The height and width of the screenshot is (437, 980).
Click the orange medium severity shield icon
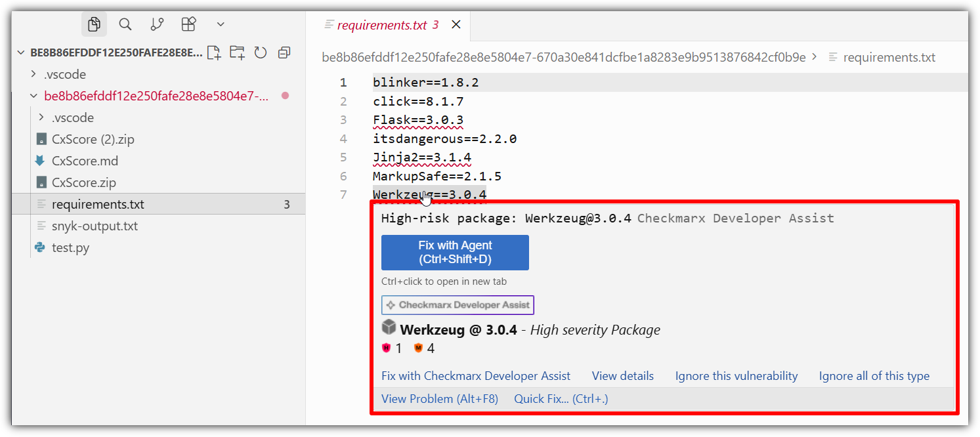418,348
